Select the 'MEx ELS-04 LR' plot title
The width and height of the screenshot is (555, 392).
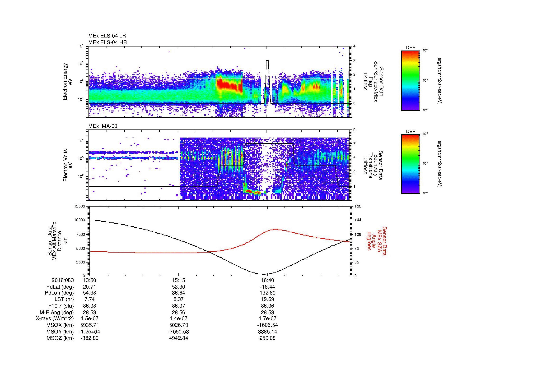coord(107,36)
